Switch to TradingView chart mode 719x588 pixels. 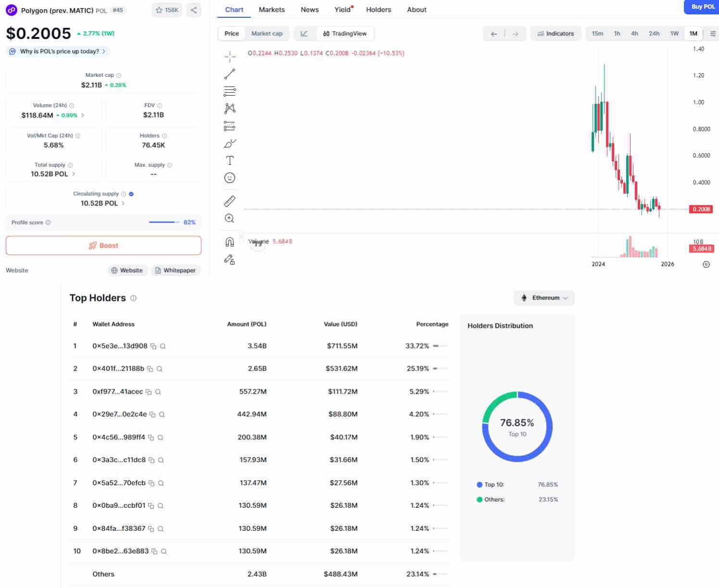pos(345,34)
